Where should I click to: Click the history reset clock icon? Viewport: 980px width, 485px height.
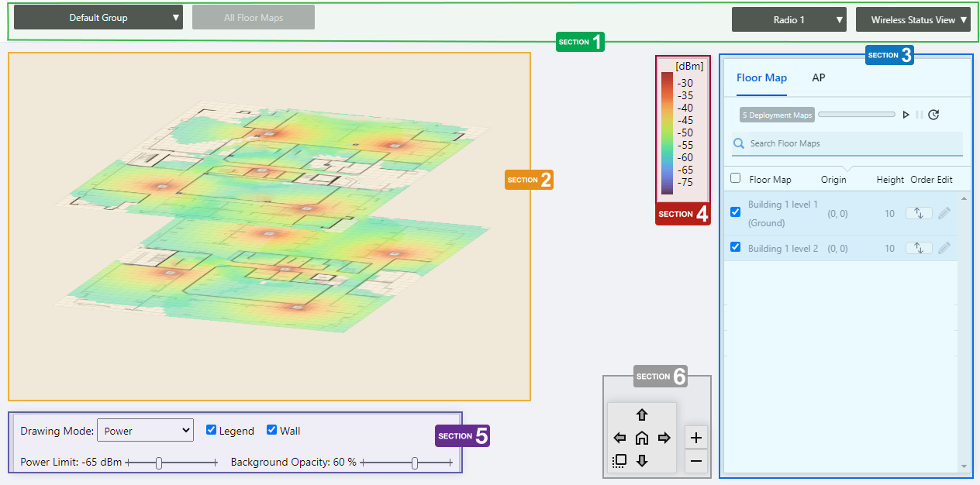pos(933,115)
